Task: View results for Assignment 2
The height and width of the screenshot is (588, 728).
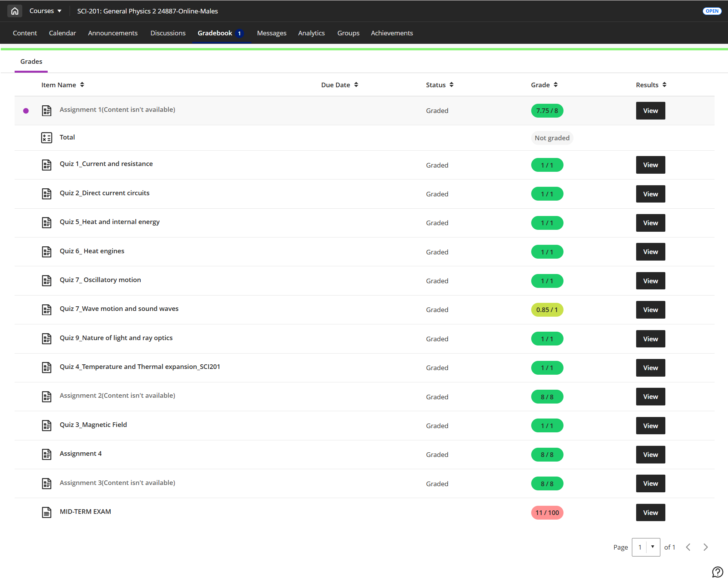Action: click(650, 397)
